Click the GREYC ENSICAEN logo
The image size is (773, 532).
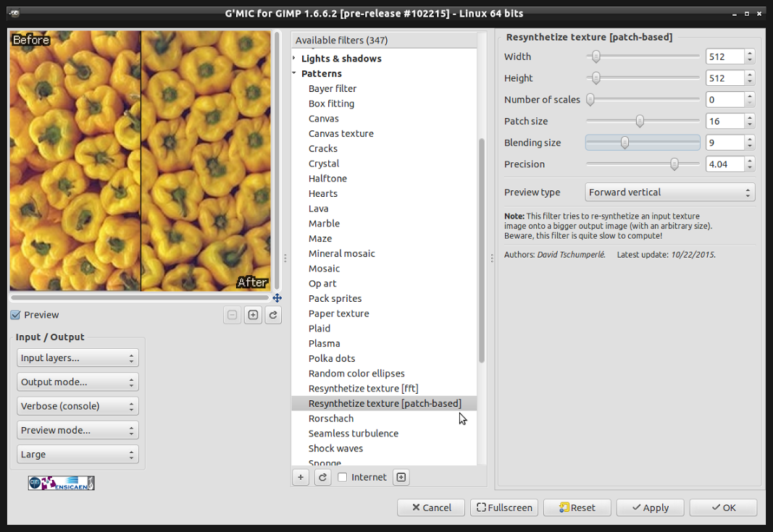click(61, 484)
